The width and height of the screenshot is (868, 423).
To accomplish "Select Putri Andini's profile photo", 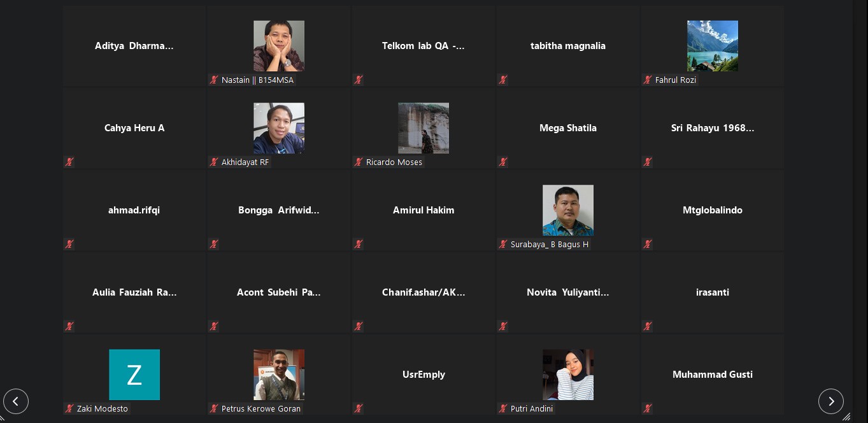I will [x=568, y=375].
